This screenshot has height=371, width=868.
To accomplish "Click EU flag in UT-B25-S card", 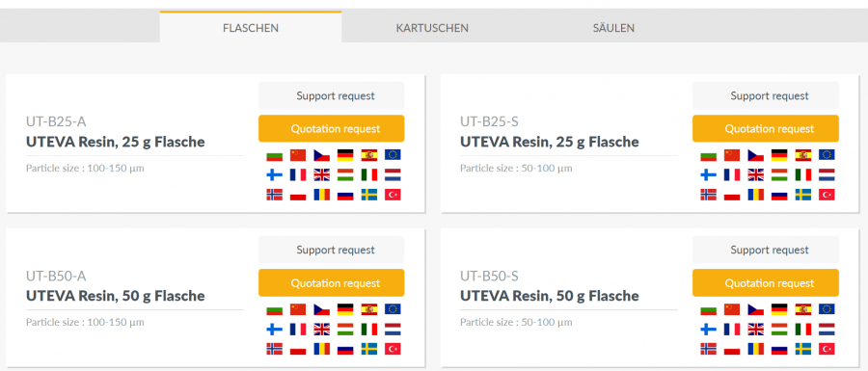I will [x=827, y=155].
